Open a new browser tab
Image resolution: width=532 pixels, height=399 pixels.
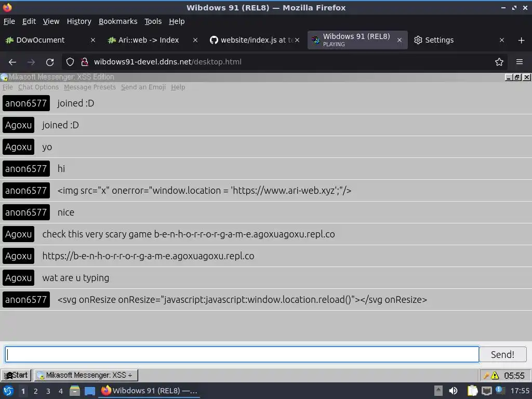522,41
